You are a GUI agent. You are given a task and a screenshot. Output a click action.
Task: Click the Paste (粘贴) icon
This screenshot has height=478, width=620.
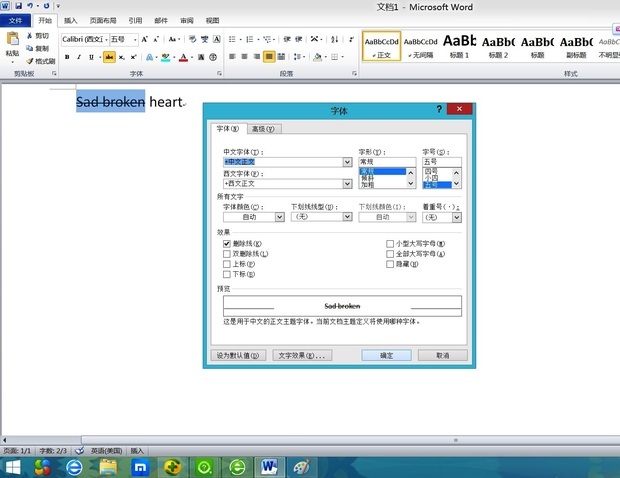(x=12, y=44)
